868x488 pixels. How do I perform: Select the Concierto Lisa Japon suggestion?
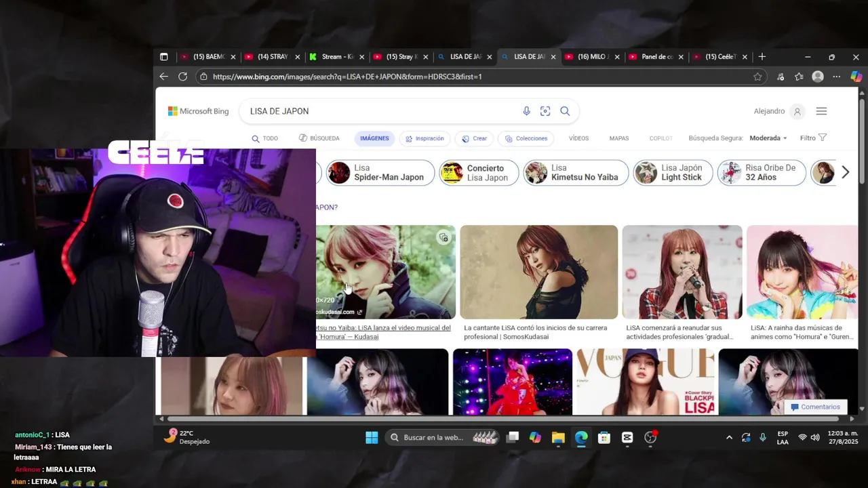(x=479, y=173)
